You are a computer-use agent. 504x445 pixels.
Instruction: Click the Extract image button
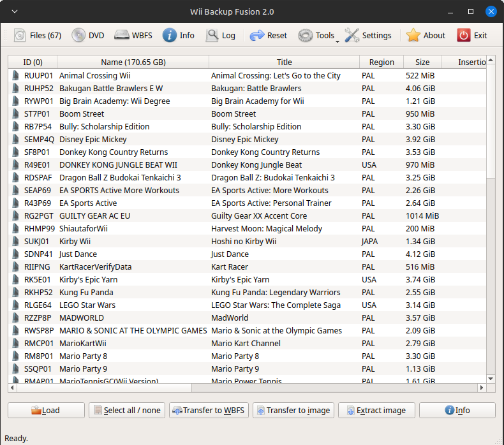click(376, 410)
